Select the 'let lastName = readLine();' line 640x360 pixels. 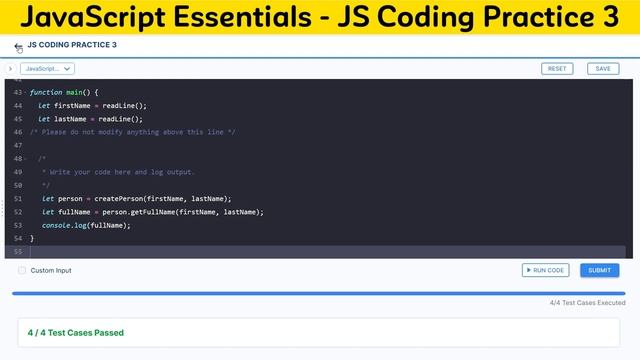(90, 119)
